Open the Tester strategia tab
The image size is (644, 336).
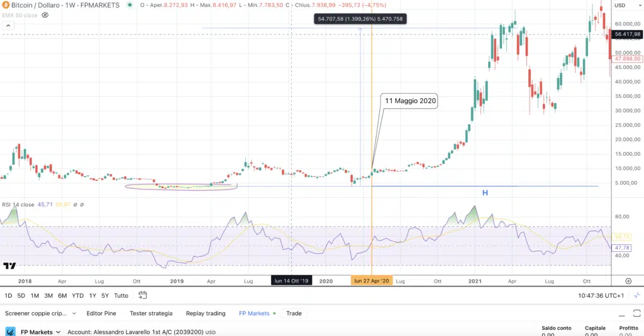pyautogui.click(x=151, y=313)
